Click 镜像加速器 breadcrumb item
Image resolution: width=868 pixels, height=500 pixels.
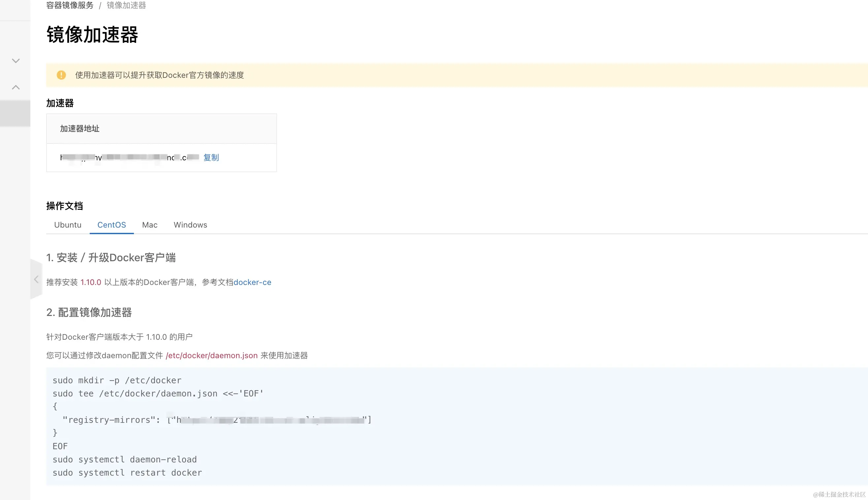(126, 5)
